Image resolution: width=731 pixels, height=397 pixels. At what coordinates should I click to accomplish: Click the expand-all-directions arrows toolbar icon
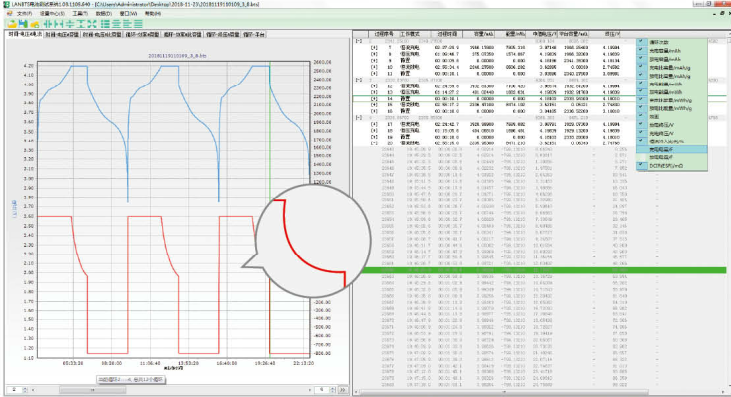pos(92,24)
